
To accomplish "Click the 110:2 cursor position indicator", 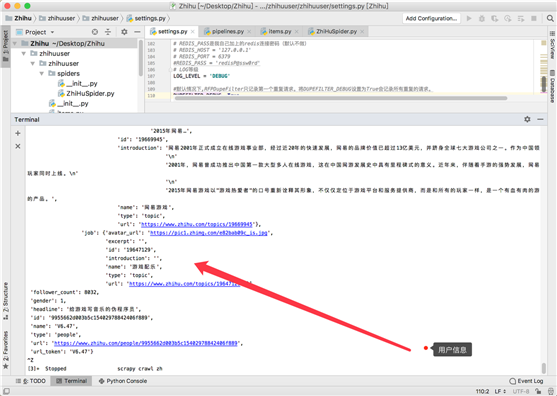I will [482, 391].
